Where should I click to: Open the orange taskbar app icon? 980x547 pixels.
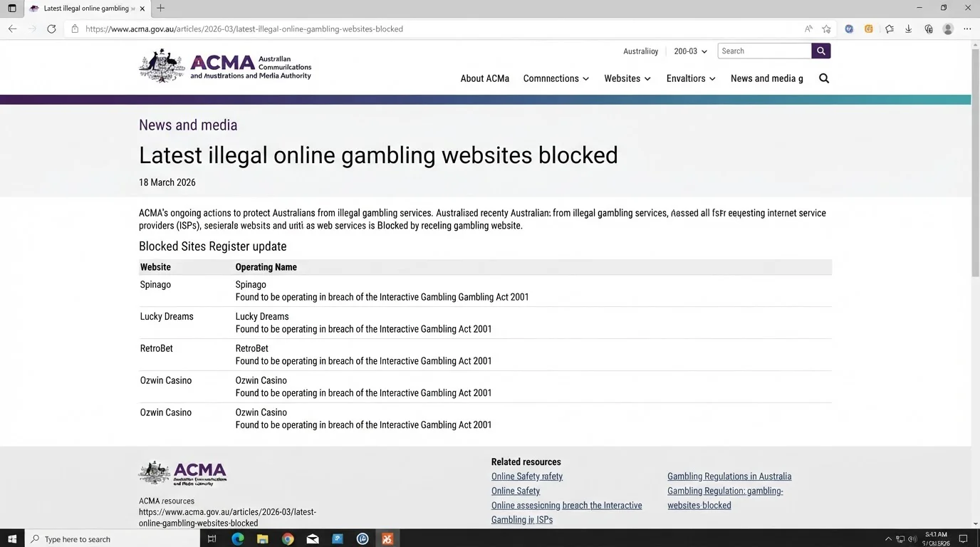coord(387,539)
